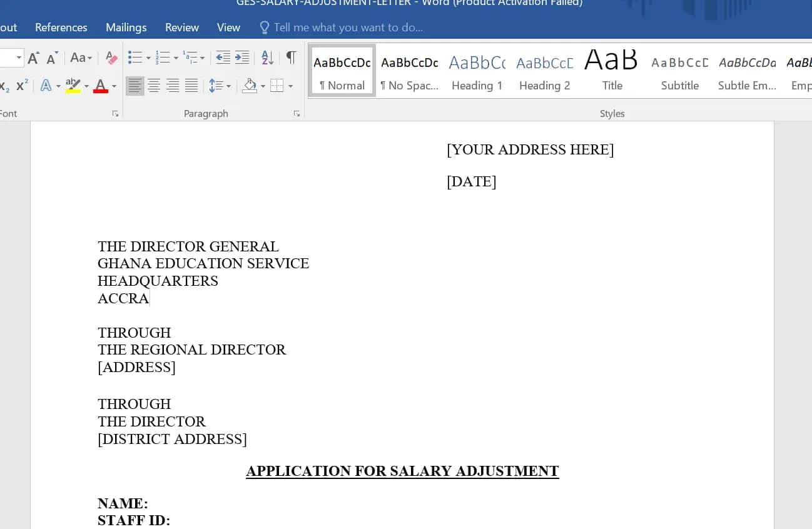Apply subscript formatting
Viewport: 812px width, 529px height.
(4, 86)
